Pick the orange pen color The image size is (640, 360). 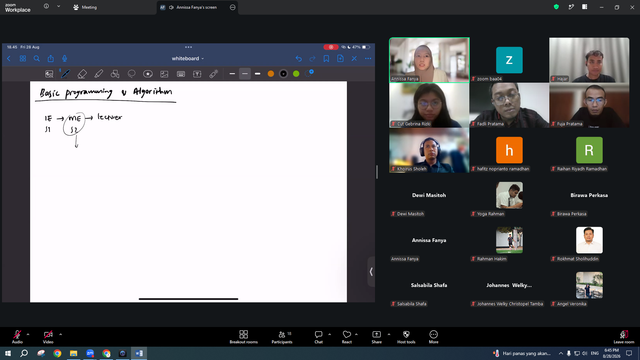tap(271, 74)
